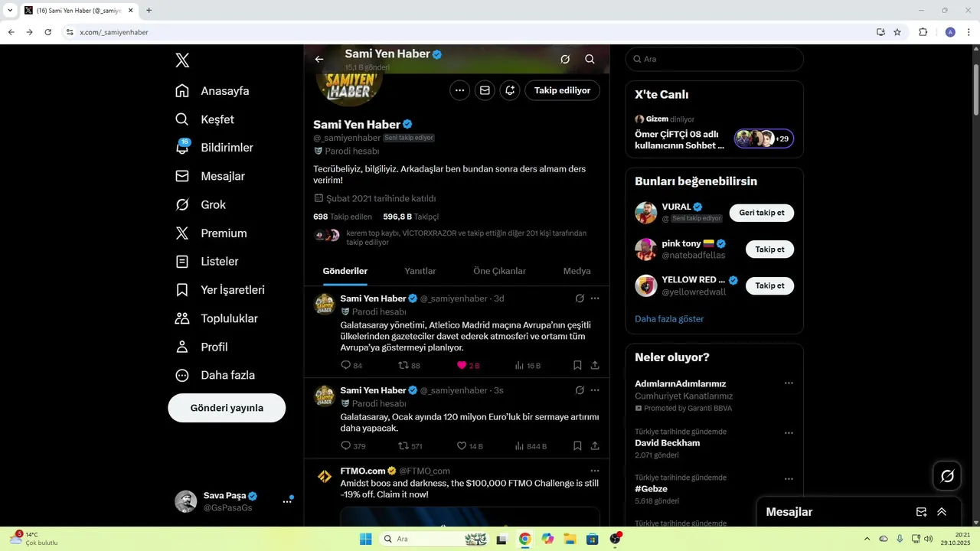
Task: Repost the 120 milyon Euro post
Action: pos(410,446)
